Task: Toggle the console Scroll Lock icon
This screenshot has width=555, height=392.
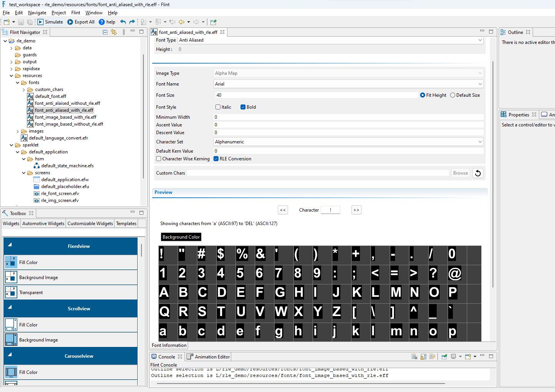Action: (x=423, y=357)
